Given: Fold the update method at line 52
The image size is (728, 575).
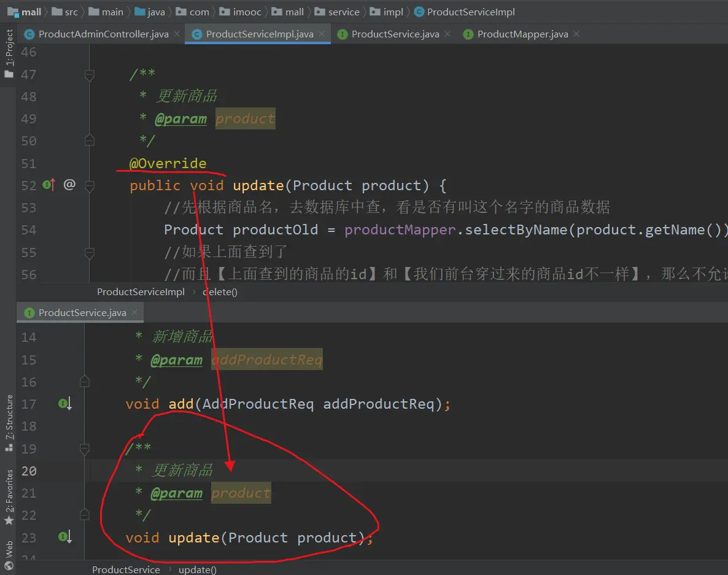Looking at the screenshot, I should point(89,185).
